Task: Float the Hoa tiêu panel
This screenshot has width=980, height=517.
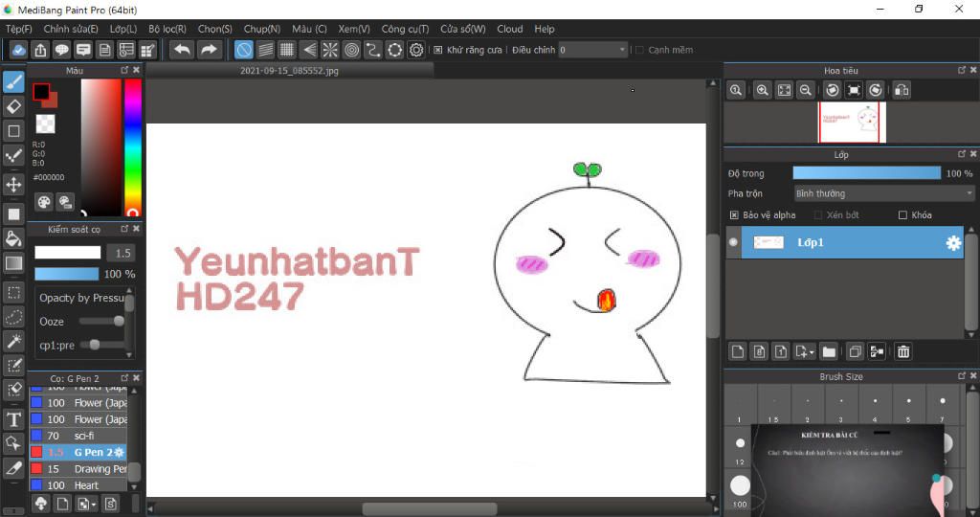Action: point(962,70)
